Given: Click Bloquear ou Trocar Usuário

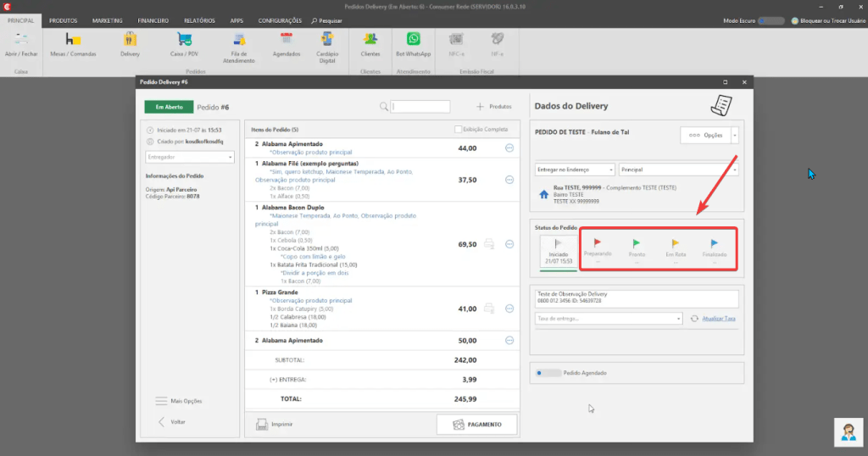Looking at the screenshot, I should 828,20.
